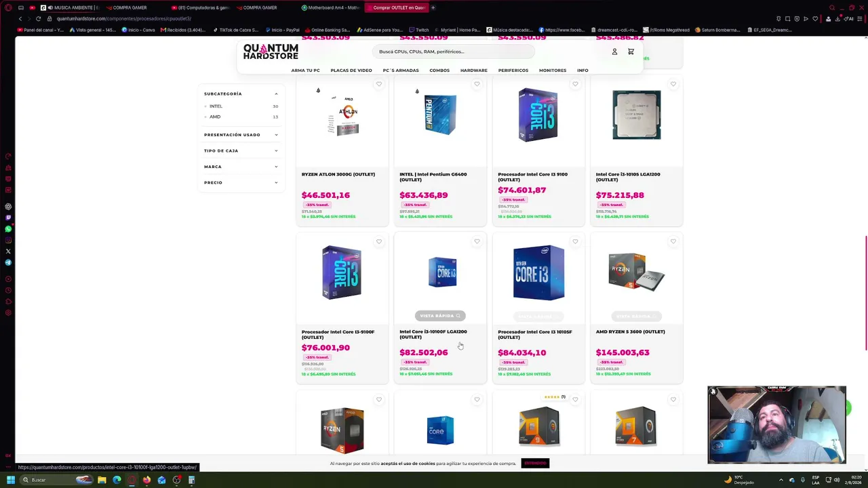Open RYZEN ATLON 3000G (OUTLET) product link
The width and height of the screenshot is (868, 488).
point(338,174)
